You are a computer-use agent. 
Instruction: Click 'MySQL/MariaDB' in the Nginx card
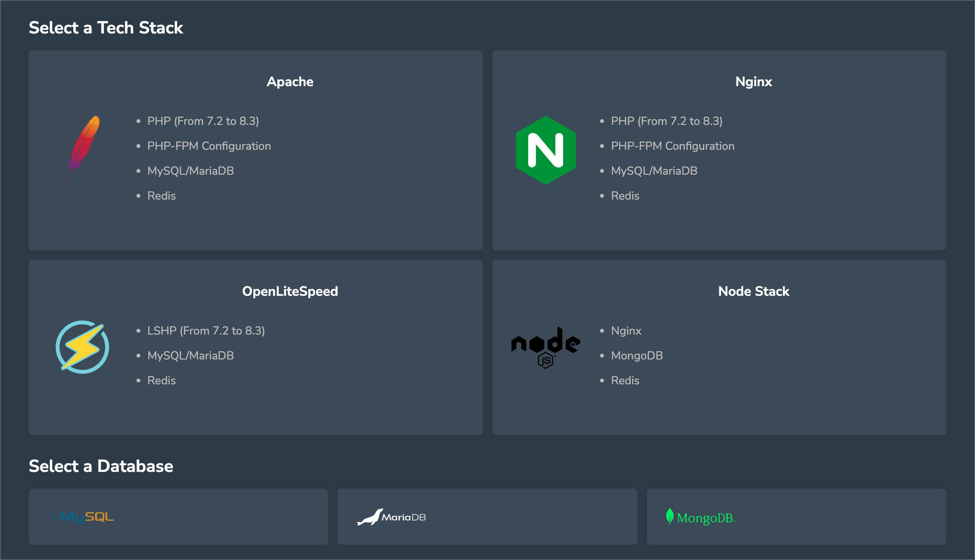(x=654, y=171)
